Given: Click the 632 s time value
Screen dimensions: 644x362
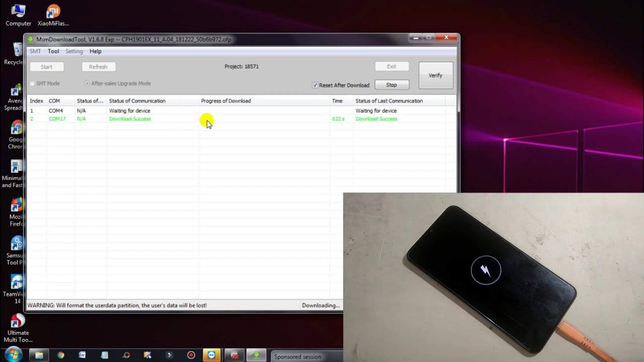Looking at the screenshot, I should 338,119.
